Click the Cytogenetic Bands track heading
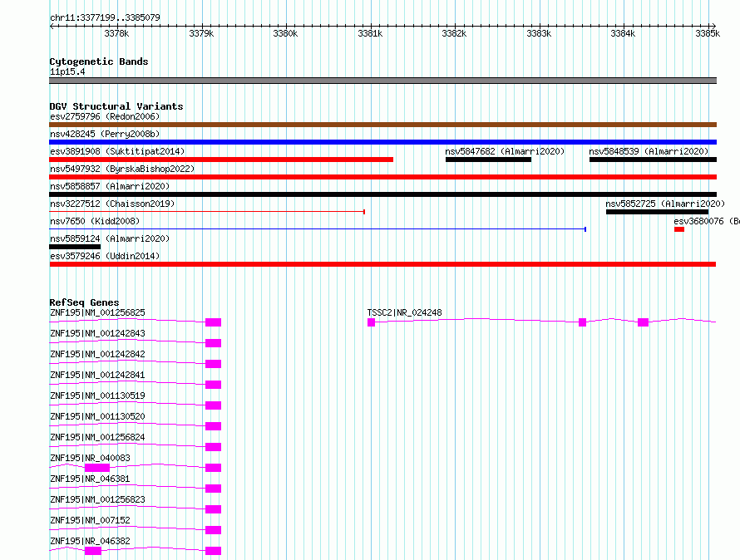The height and width of the screenshot is (560, 740). 99,61
